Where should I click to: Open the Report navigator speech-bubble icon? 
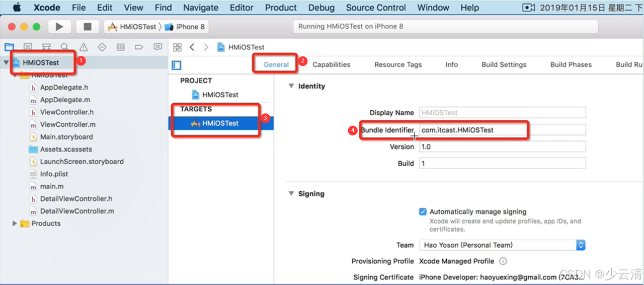coord(158,47)
